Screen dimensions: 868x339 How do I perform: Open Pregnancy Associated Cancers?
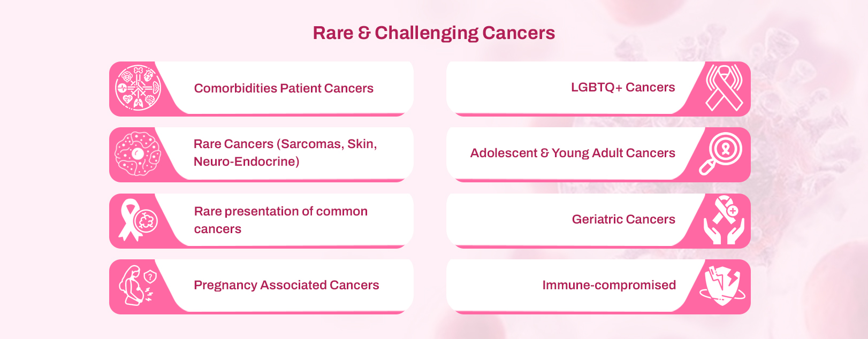pos(286,285)
